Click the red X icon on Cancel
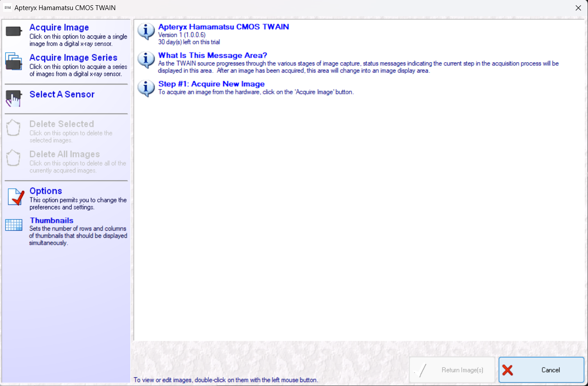 pos(508,370)
